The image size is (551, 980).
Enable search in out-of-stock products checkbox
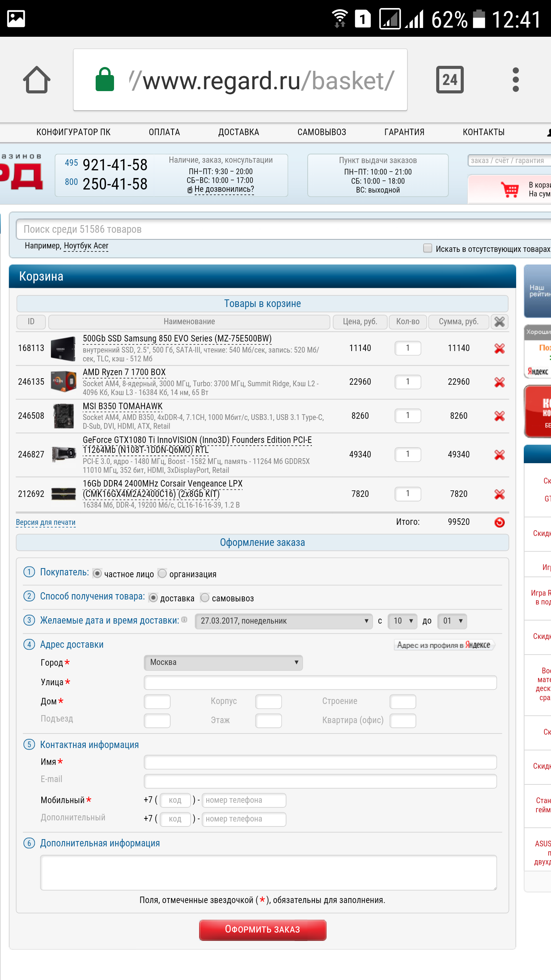tap(428, 248)
